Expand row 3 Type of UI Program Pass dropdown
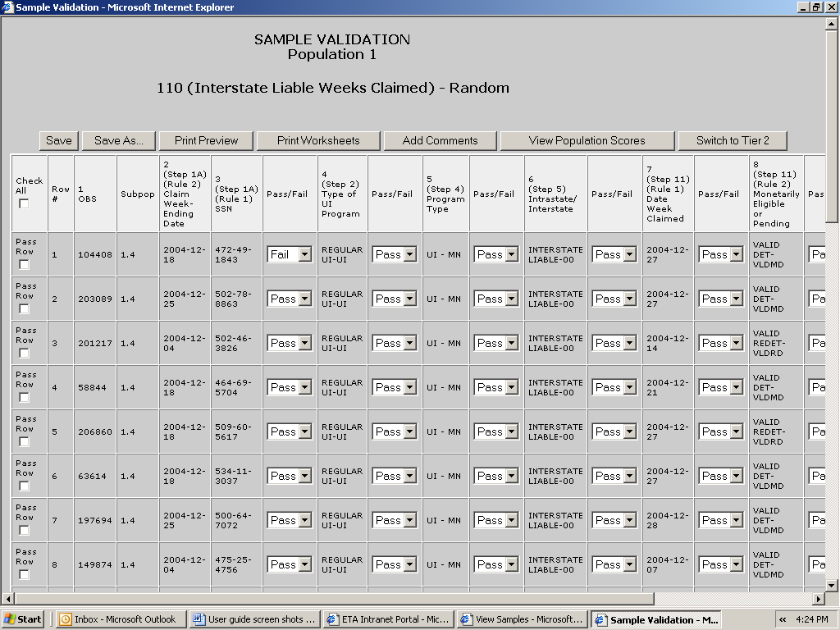Viewport: 840px width, 630px height. 395,344
